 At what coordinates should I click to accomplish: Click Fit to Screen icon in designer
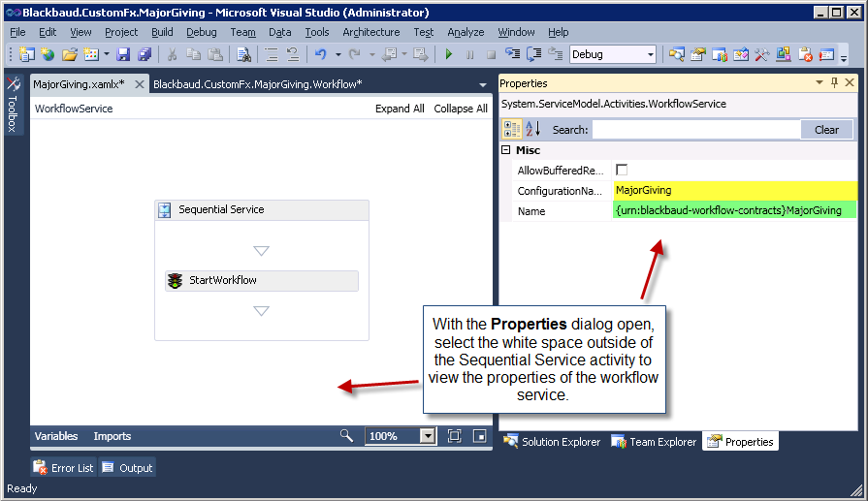[x=454, y=436]
